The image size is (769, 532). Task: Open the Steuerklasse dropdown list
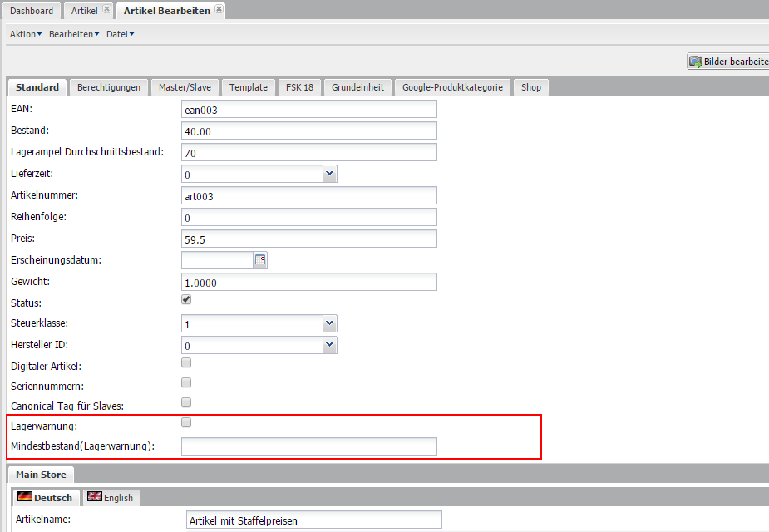click(330, 323)
